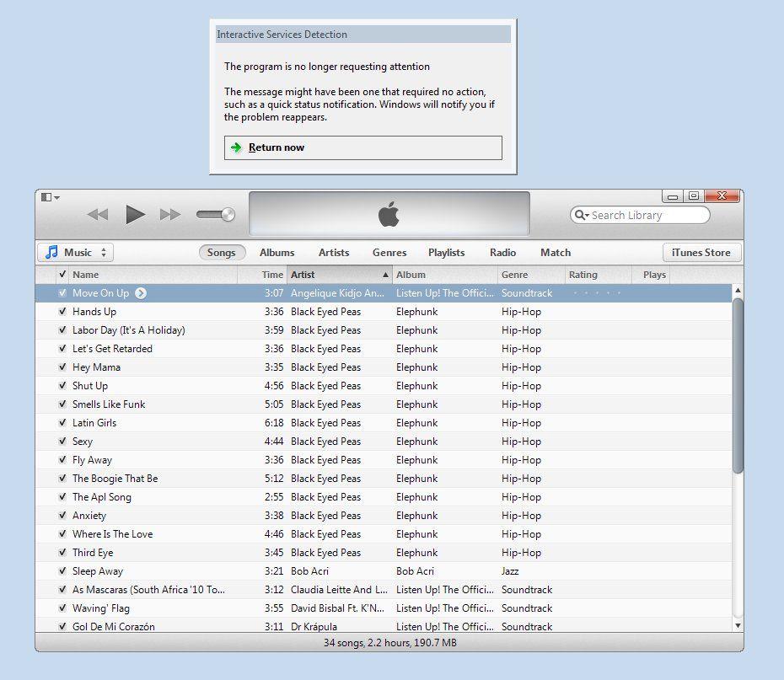Skip ahead with the fast-forward icon
The image size is (784, 680).
point(170,215)
